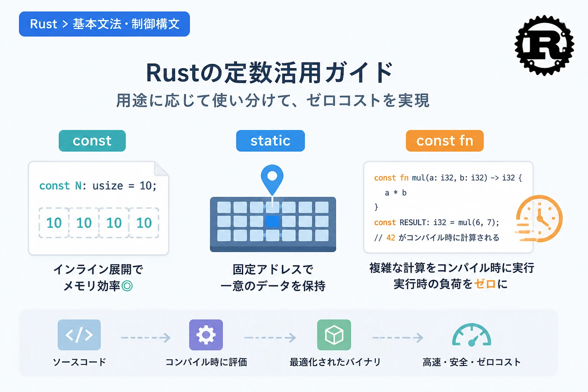
Task: Click the green cube binary icon
Action: pyautogui.click(x=334, y=335)
